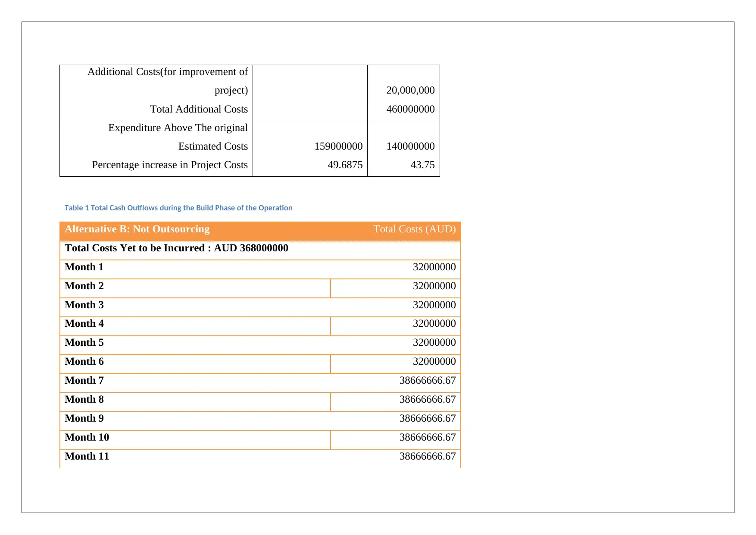Select the 32000000 value for Month 1

pos(434,267)
